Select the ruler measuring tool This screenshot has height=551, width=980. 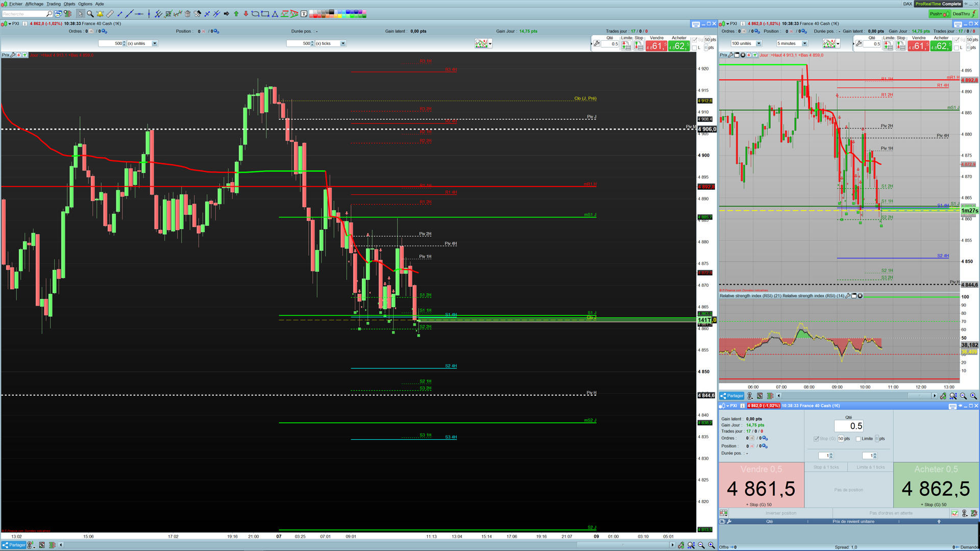coord(110,14)
